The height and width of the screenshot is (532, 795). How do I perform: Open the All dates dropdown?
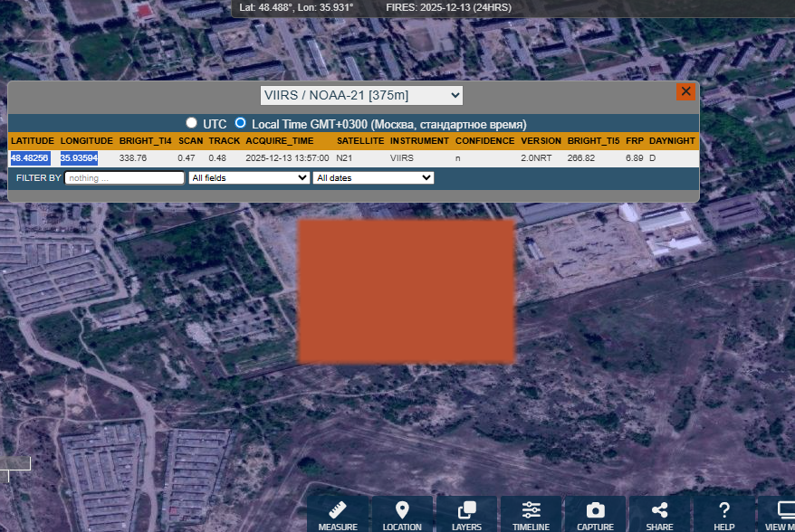373,178
